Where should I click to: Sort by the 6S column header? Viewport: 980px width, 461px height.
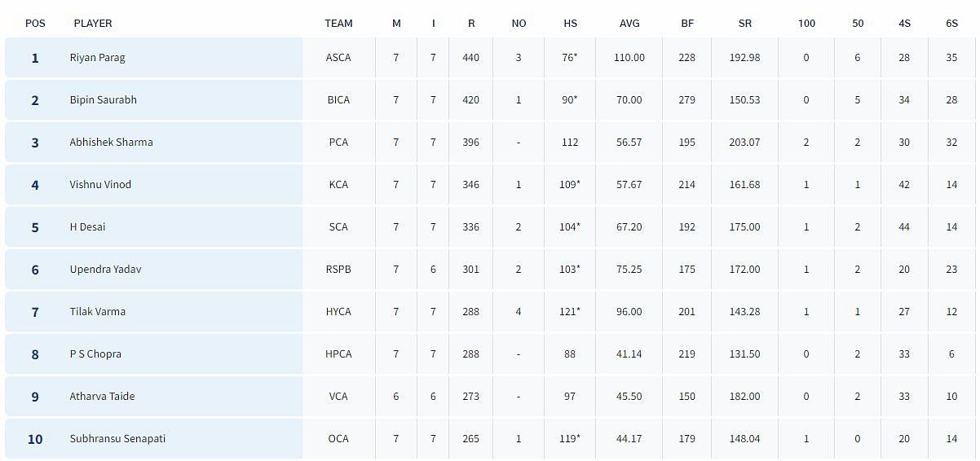click(x=951, y=24)
